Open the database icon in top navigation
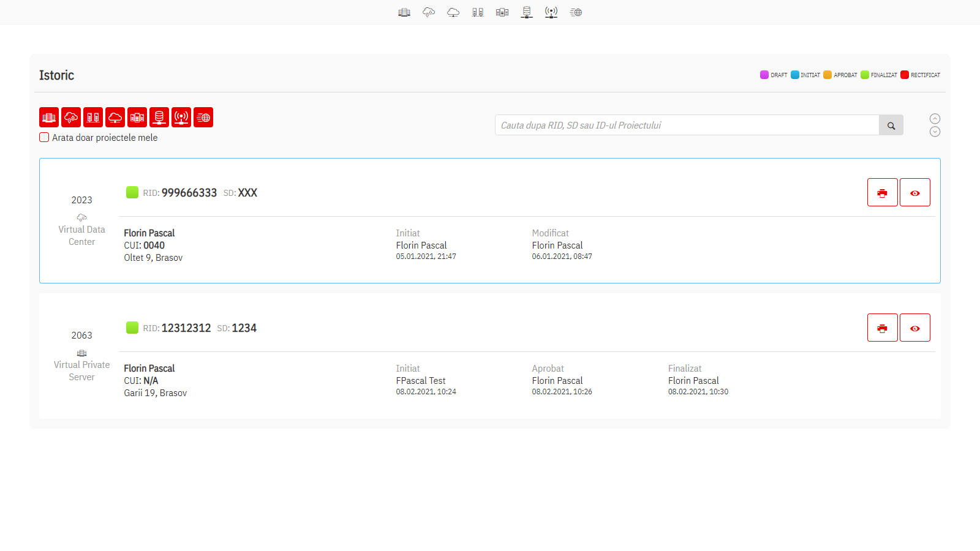 pos(527,12)
